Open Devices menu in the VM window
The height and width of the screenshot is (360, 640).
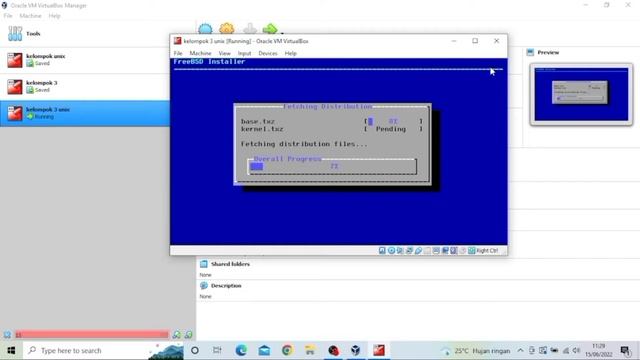[268, 53]
